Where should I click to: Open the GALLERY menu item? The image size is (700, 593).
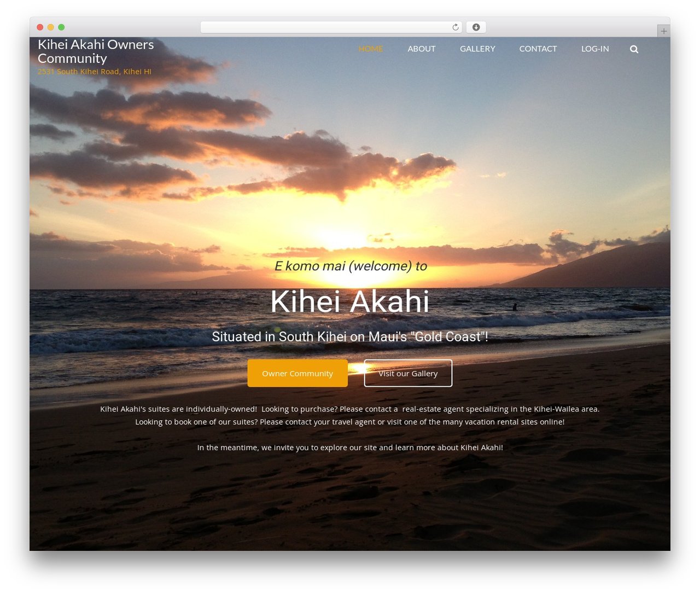[x=477, y=49]
